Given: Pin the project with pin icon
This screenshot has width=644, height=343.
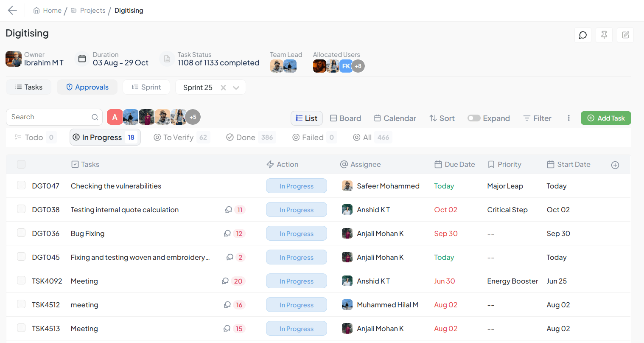Looking at the screenshot, I should (604, 35).
